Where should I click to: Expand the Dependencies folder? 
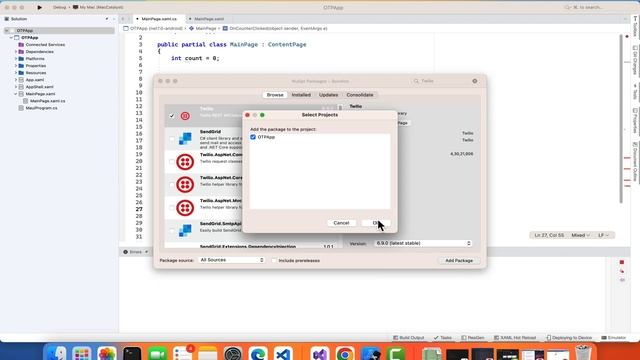pos(16,52)
